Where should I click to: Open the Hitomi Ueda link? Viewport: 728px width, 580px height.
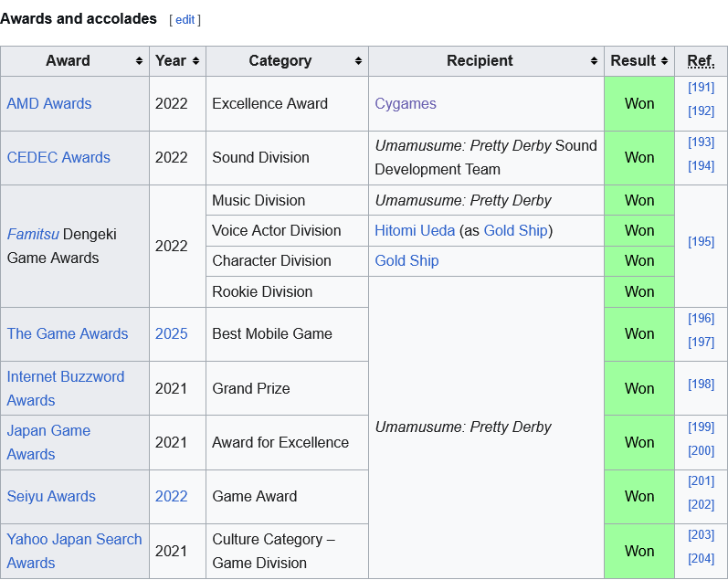415,230
